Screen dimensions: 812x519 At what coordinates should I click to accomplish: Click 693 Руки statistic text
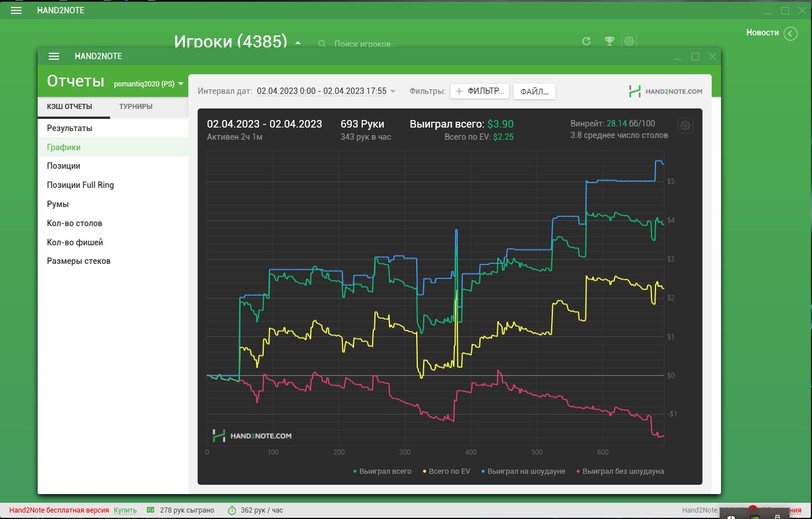[x=362, y=124]
